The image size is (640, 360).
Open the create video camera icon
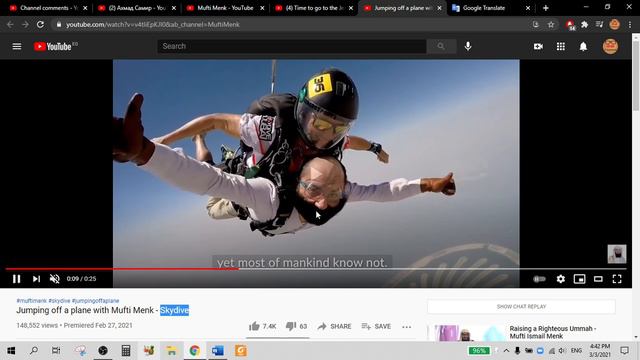coord(538,47)
